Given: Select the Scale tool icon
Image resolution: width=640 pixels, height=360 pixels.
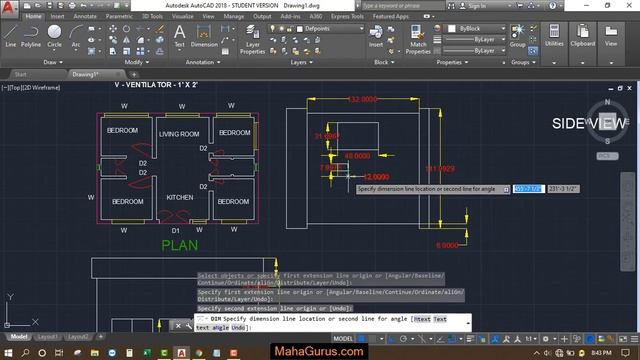Looking at the screenshot, I should coord(127,51).
